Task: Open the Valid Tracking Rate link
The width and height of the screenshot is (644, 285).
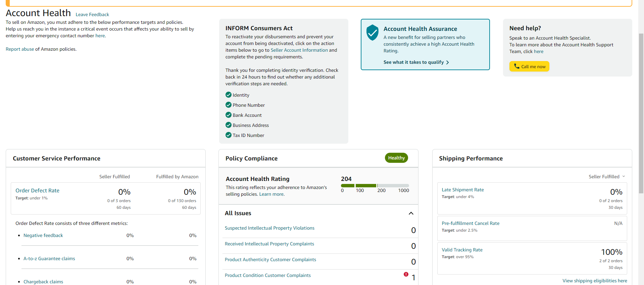Action: pos(462,250)
